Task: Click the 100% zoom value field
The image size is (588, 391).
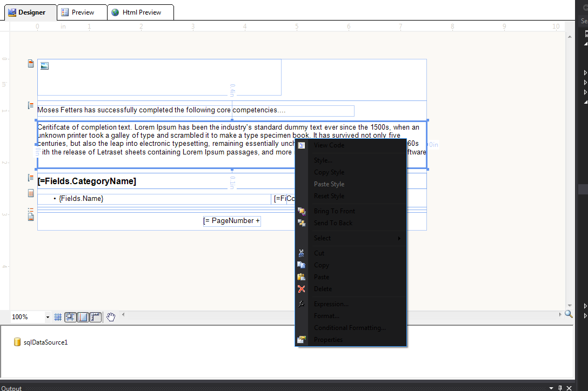Action: tap(28, 317)
